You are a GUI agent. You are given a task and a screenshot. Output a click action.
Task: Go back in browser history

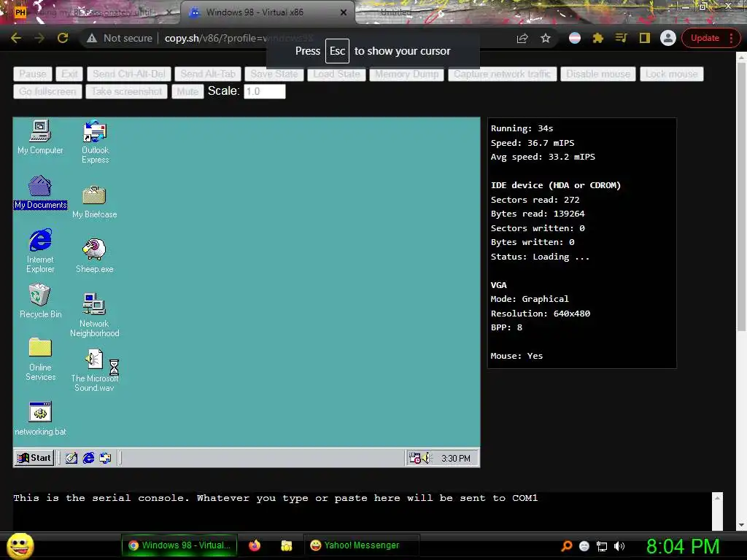pyautogui.click(x=16, y=38)
